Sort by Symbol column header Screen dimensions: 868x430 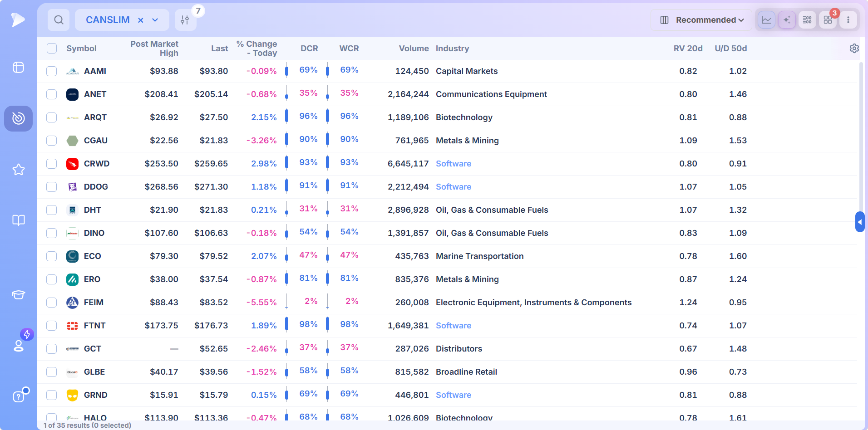pos(81,49)
